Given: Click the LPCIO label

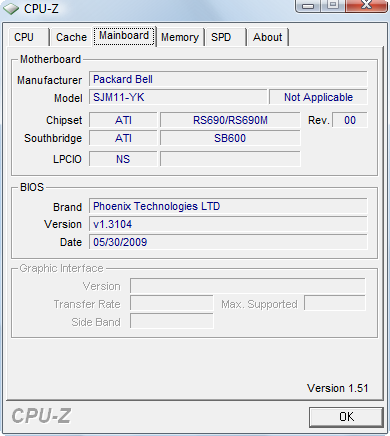Looking at the screenshot, I should (67, 159).
